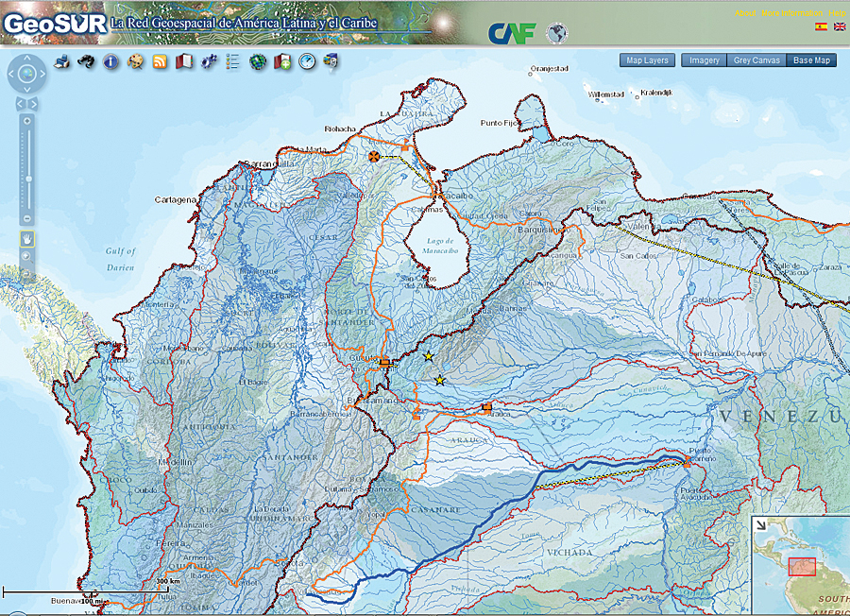Viewport: 850px width, 616px height.
Task: Click the monitor icon at toolbar end
Action: point(331,61)
